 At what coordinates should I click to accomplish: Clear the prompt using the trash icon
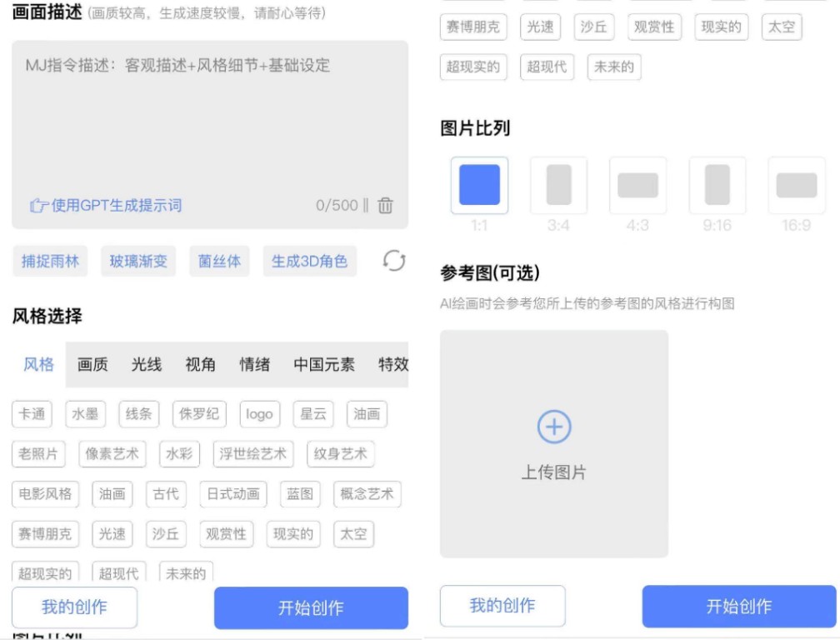pos(385,205)
